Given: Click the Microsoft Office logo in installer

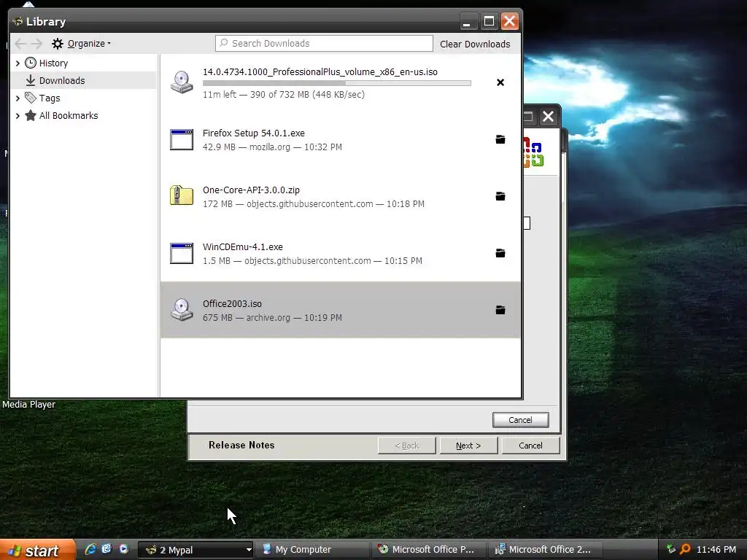Looking at the screenshot, I should [x=533, y=153].
